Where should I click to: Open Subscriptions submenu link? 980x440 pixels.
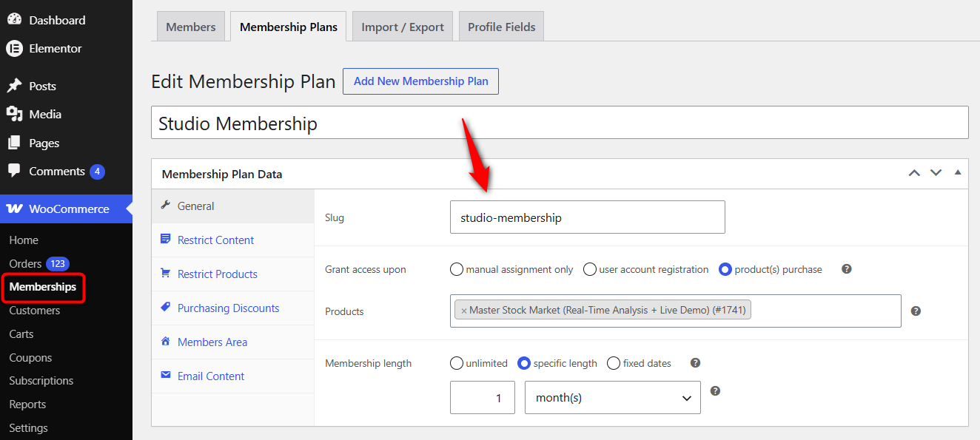[41, 381]
